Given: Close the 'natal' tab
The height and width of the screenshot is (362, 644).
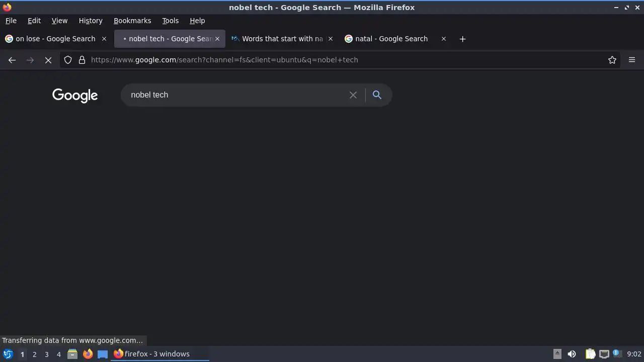Looking at the screenshot, I should coord(444,39).
